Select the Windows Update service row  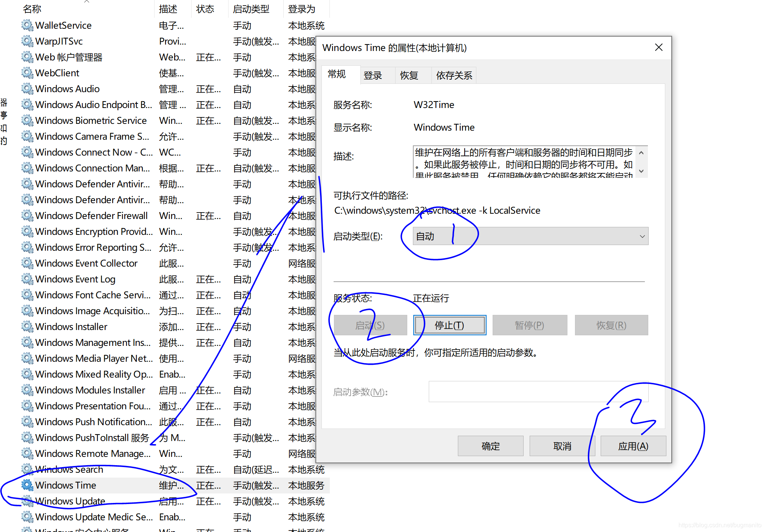[70, 501]
